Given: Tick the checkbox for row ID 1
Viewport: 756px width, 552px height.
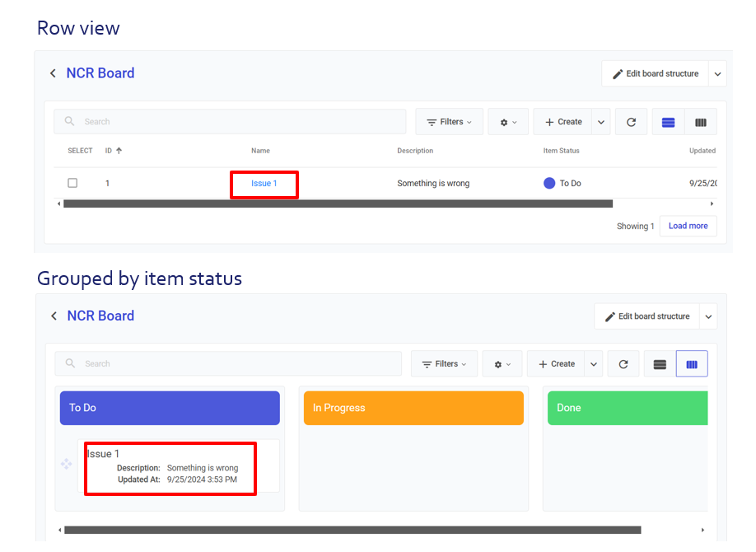Looking at the screenshot, I should (x=72, y=183).
